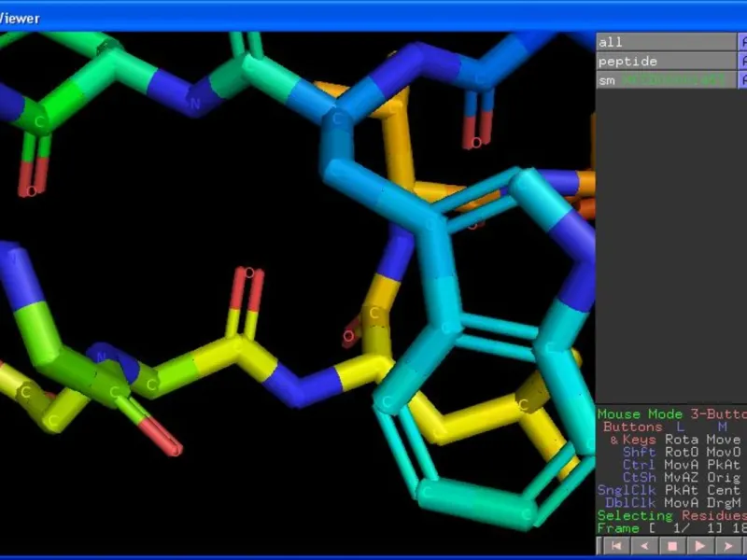Click the Viewer window title bar

[373, 18]
